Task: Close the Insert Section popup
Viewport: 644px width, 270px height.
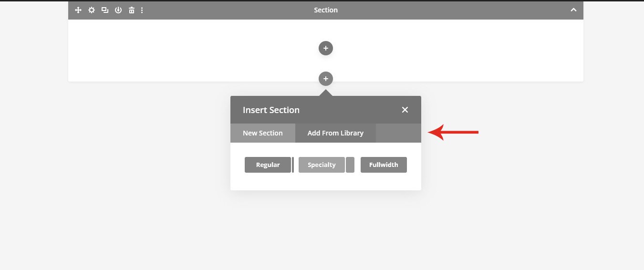Action: 405,110
